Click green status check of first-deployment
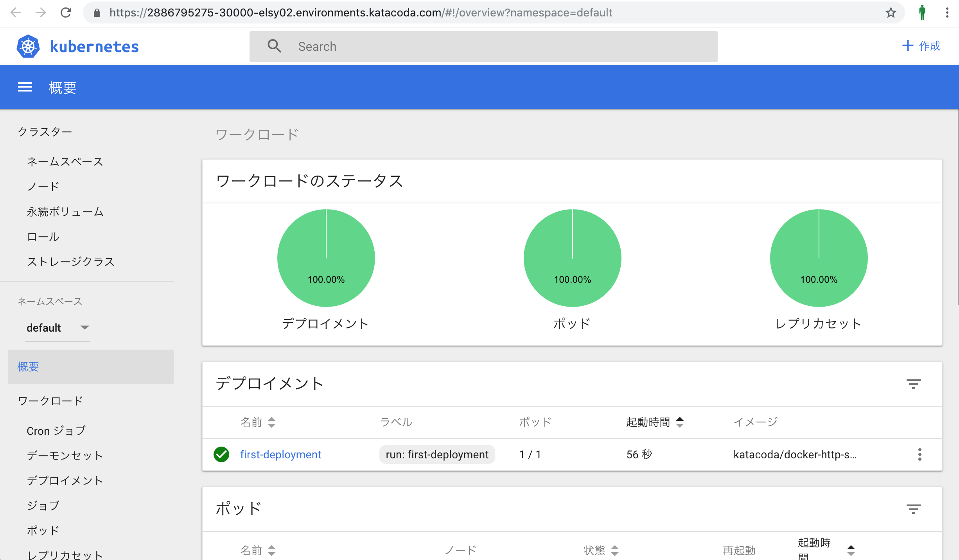959x560 pixels. [x=221, y=454]
